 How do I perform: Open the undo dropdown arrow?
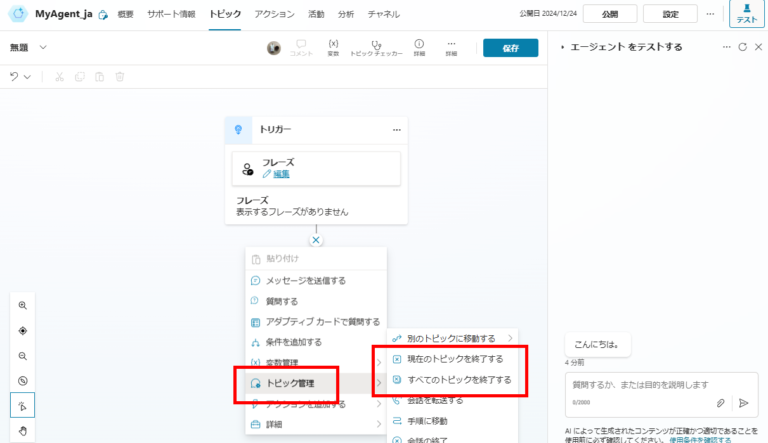[27, 76]
